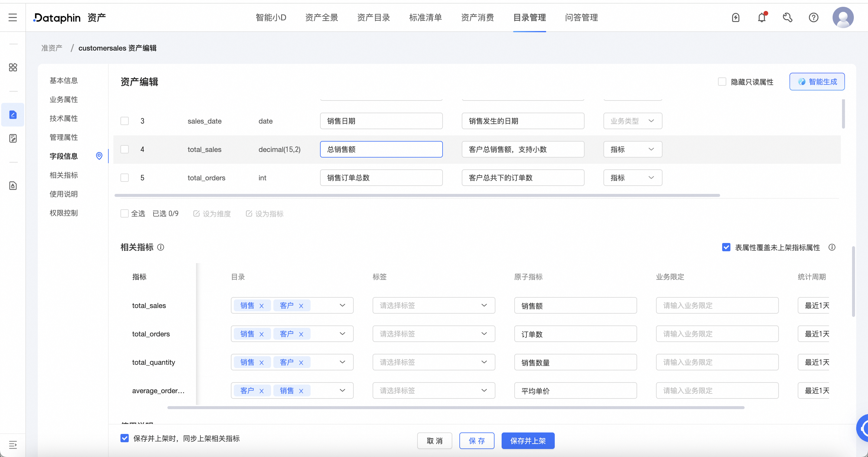
Task: Switch to the 资产全景 nav item
Action: [322, 17]
